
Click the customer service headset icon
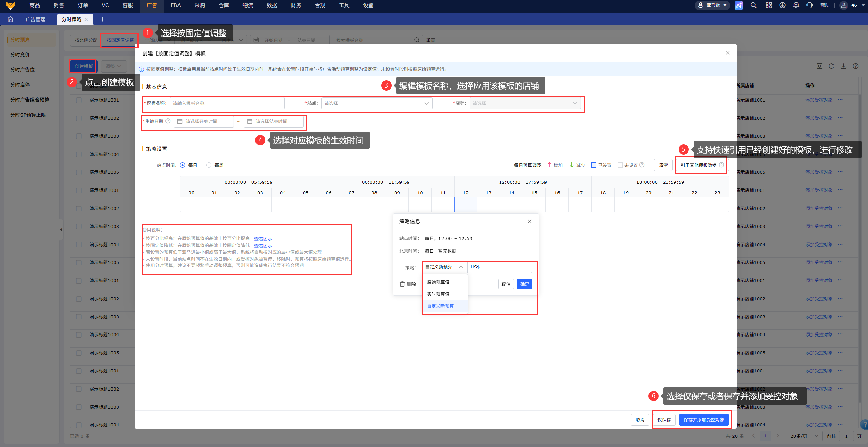click(x=810, y=5)
